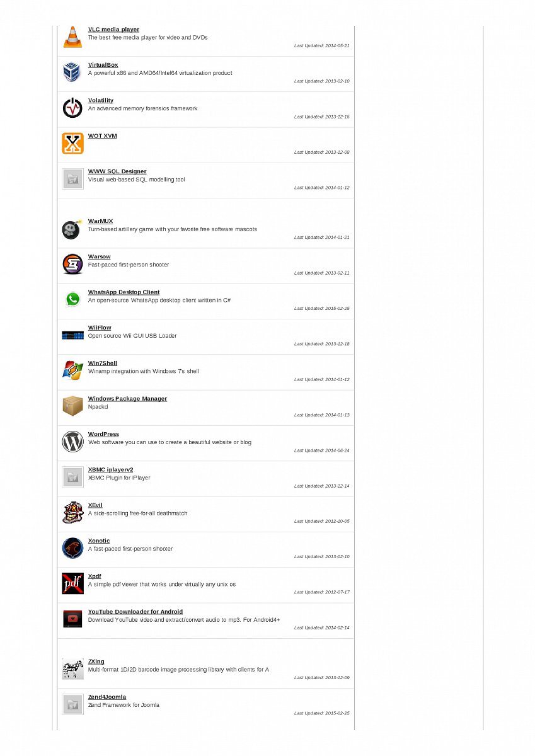535x756 pixels.
Task: Select the green WhatsApp Desktop Client icon
Action: 72,300
